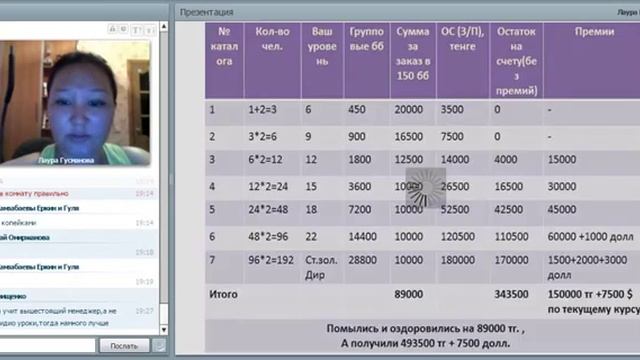Focus the chat message input field
640x360 pixels.
pyautogui.click(x=47, y=345)
